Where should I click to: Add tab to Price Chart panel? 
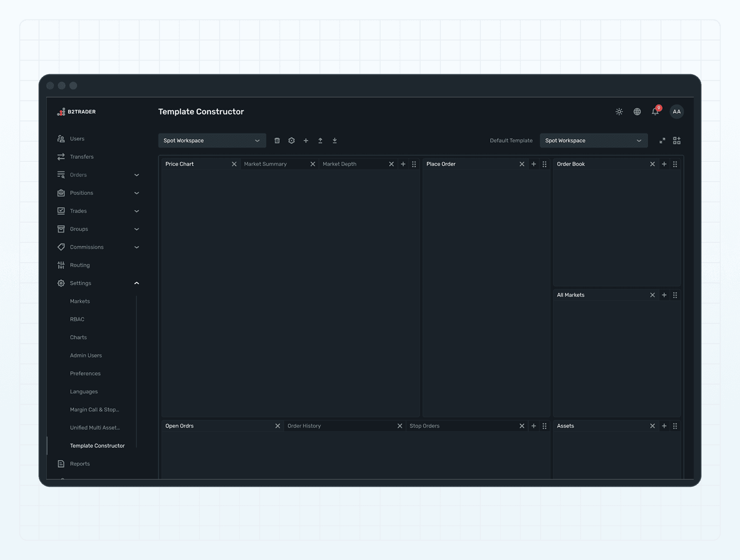pyautogui.click(x=403, y=164)
